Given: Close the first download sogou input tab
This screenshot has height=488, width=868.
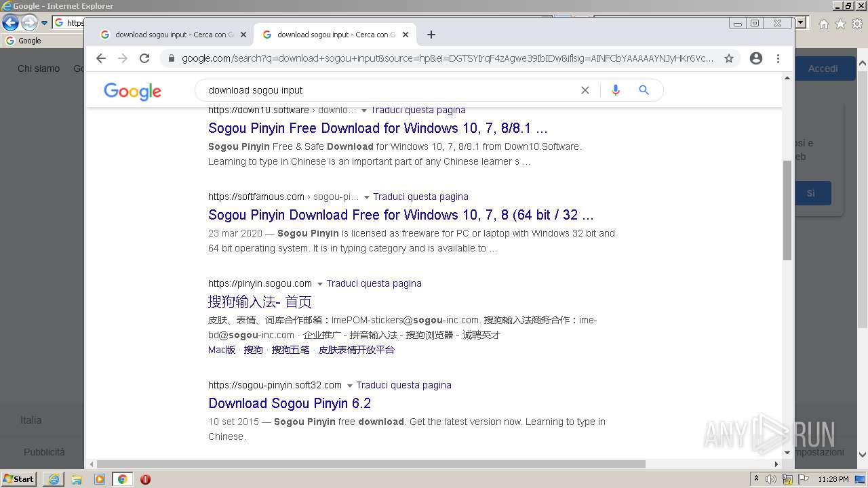Looking at the screenshot, I should (243, 35).
